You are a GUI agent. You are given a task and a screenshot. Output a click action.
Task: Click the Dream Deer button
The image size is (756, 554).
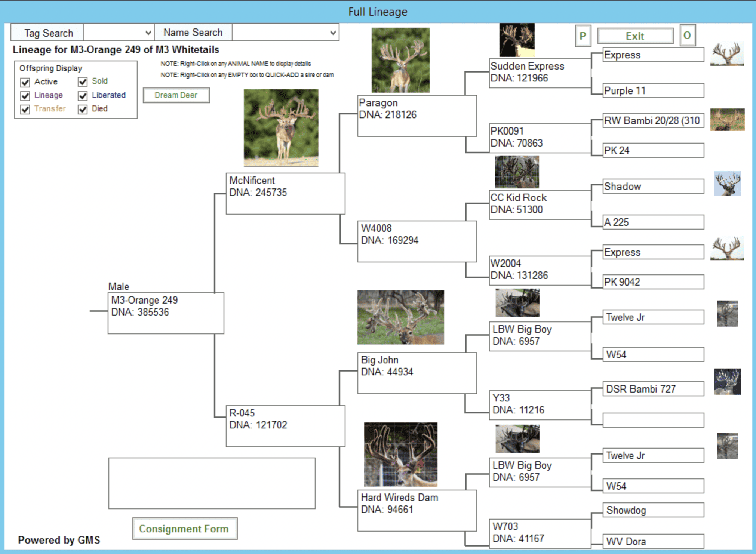tap(176, 95)
